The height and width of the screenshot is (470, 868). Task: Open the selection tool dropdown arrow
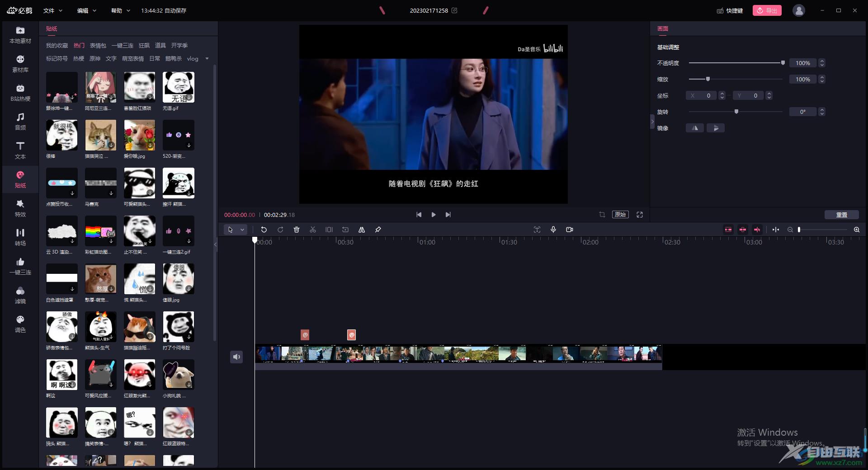242,230
